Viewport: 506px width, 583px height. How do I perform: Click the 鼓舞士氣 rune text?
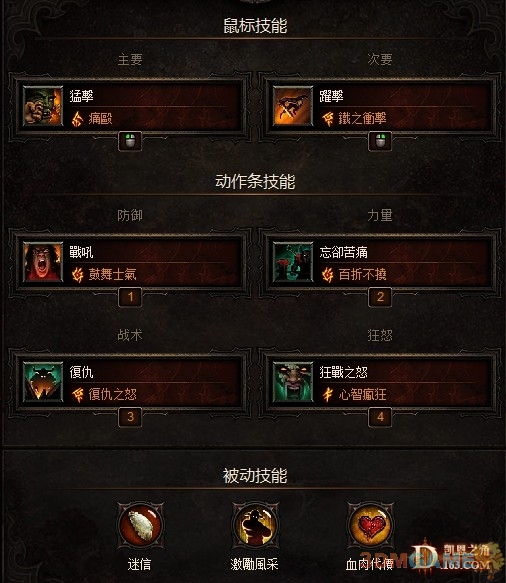click(112, 275)
